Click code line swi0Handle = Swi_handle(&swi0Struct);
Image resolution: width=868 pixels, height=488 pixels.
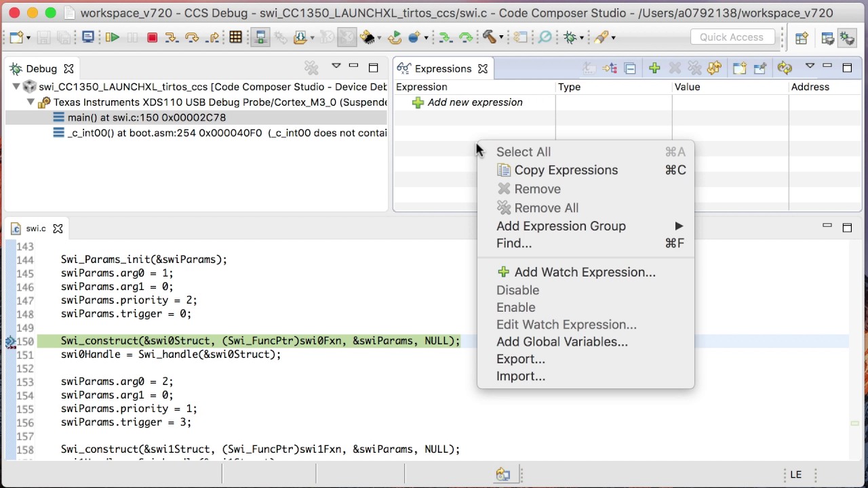click(x=171, y=354)
